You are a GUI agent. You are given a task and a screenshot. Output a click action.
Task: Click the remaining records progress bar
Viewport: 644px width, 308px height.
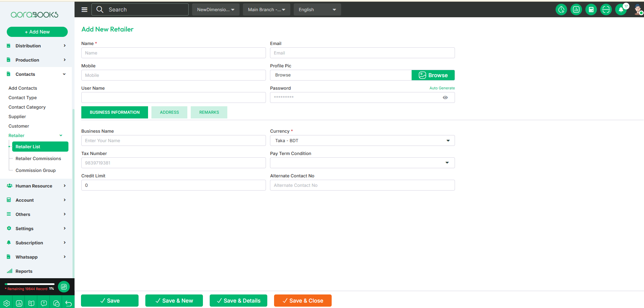pos(30,284)
